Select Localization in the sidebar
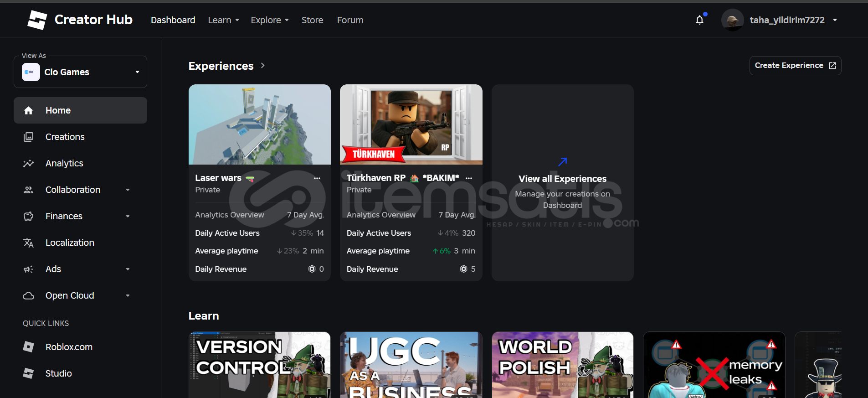The width and height of the screenshot is (868, 398). (80, 243)
